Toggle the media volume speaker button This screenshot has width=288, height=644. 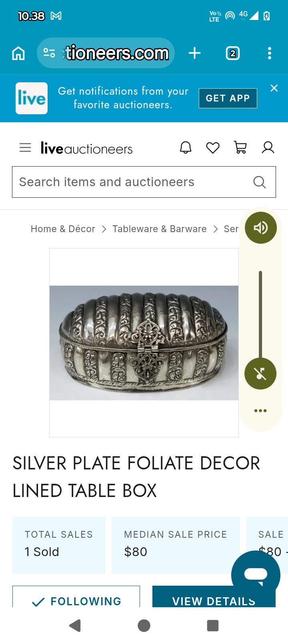point(260,228)
